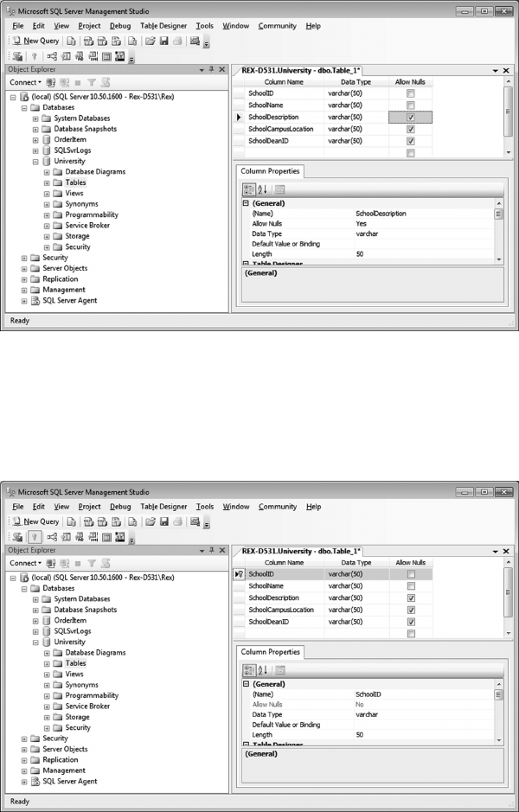519x812 pixels.
Task: Click Save icon in top window toolbar
Action: pos(163,41)
